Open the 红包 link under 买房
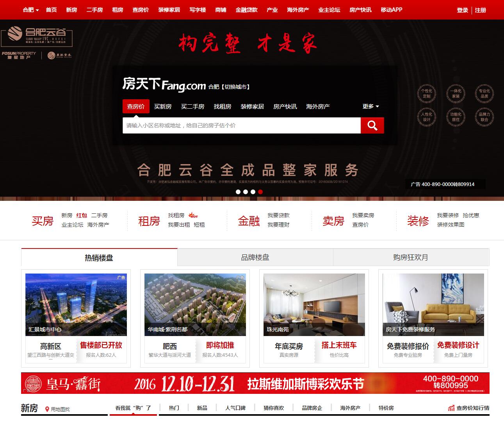504x422 pixels. coord(82,215)
